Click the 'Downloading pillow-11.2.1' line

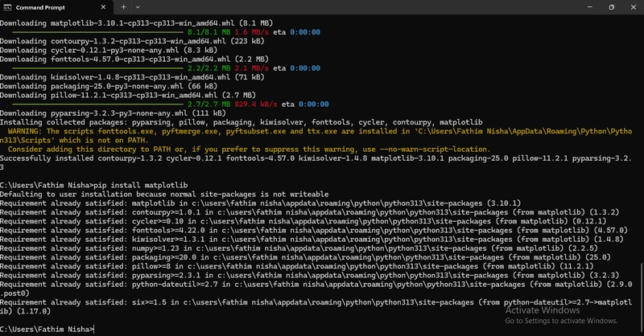coord(128,96)
